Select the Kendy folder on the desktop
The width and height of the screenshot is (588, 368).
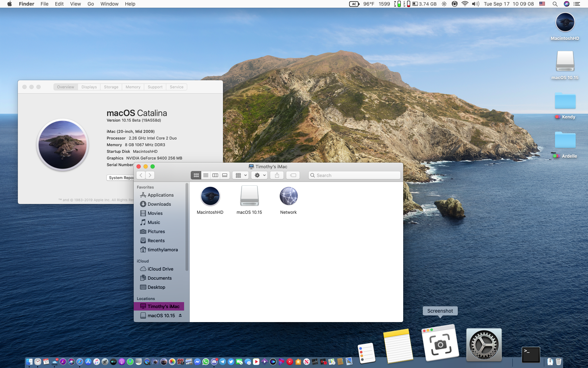coord(565,101)
